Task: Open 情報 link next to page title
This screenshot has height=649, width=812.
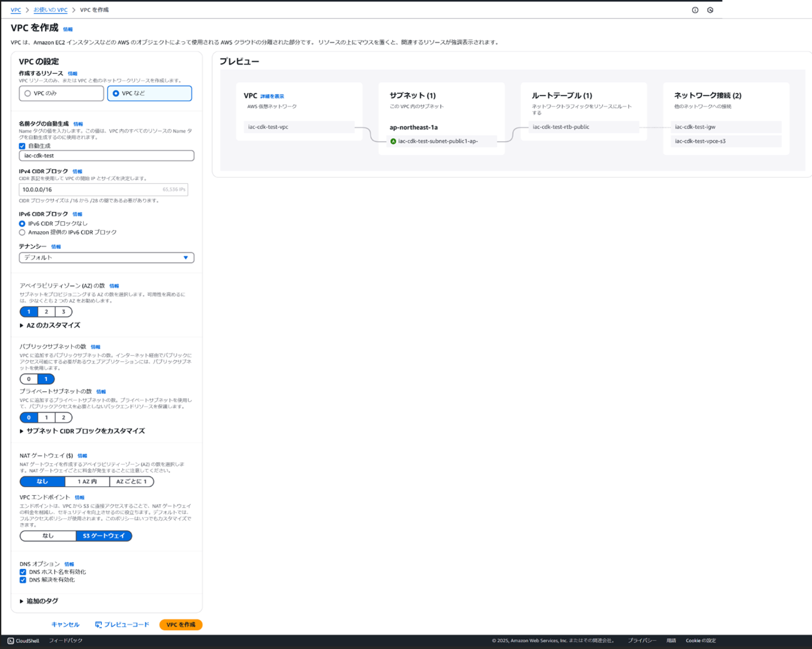Action: click(68, 29)
